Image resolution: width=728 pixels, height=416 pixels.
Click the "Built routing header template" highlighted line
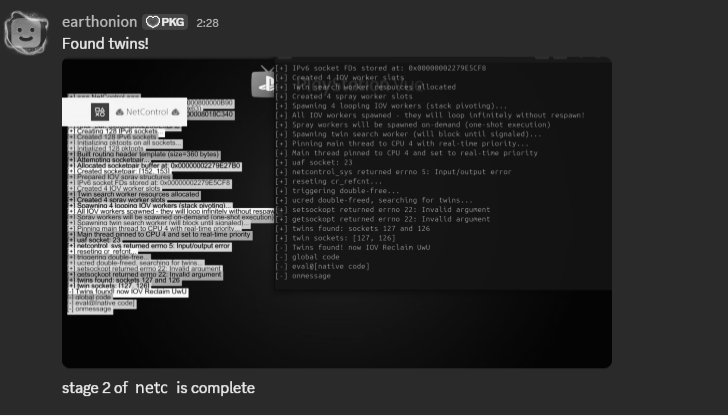144,154
